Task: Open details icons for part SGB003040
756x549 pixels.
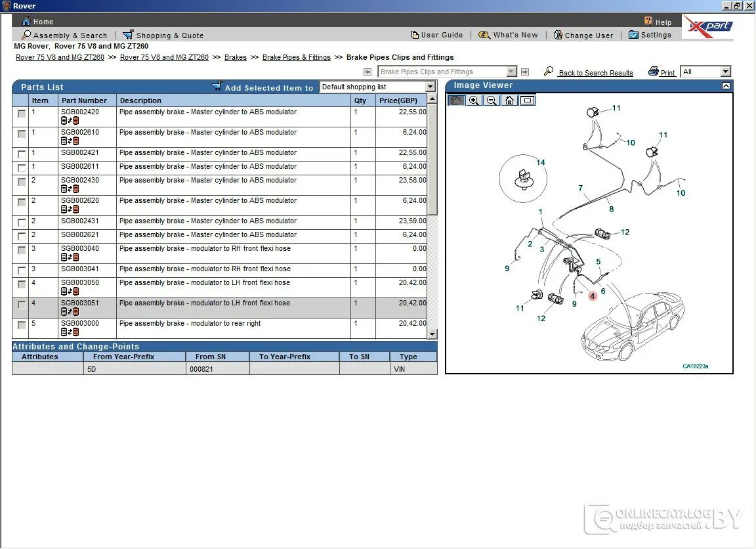Action: (70, 257)
